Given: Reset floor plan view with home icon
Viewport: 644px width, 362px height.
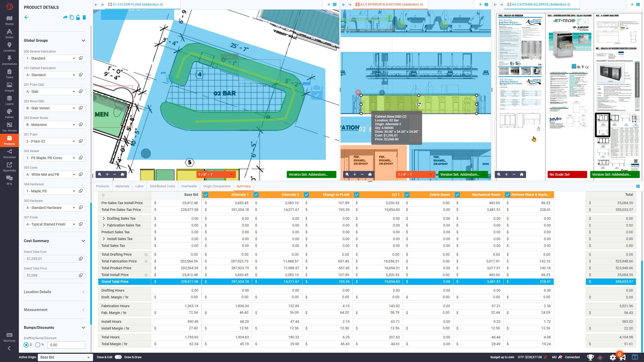Looking at the screenshot, I should [122, 174].
